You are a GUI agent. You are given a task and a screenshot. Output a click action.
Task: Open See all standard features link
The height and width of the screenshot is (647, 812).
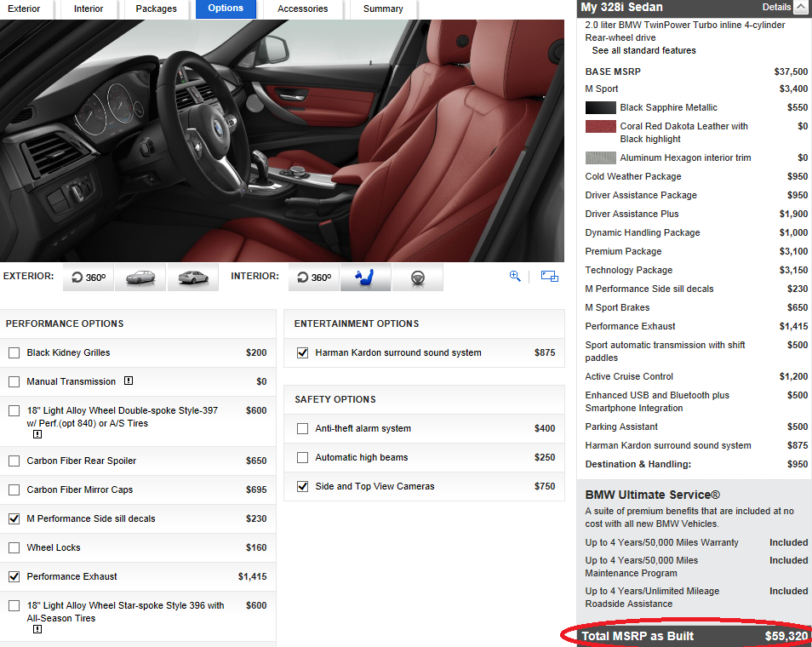[643, 50]
